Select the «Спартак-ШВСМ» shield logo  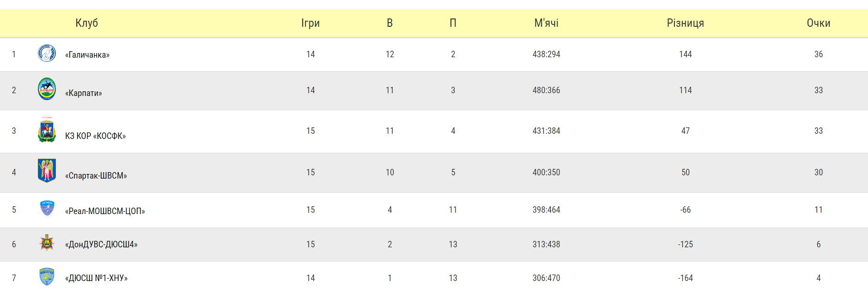coord(47,171)
